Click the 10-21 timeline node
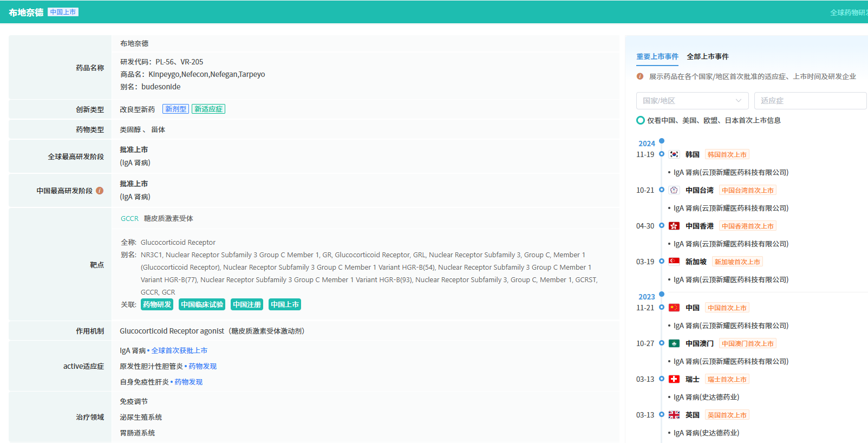Viewport: 868px width, 443px height. click(x=662, y=190)
